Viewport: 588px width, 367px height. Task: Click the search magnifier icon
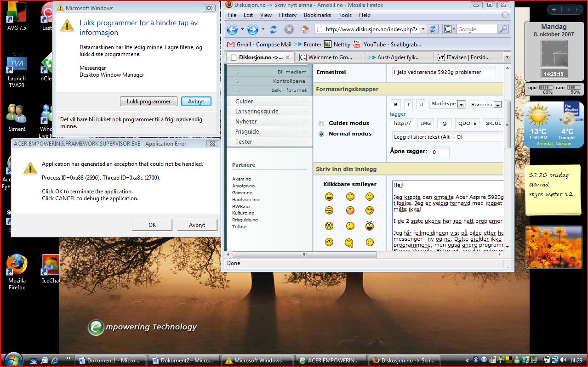pos(503,29)
